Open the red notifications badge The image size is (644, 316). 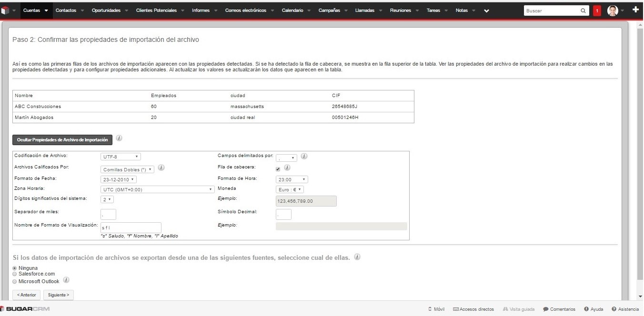[597, 10]
